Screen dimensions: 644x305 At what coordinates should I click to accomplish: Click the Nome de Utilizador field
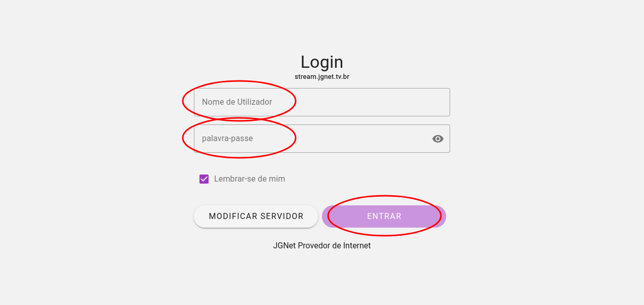pyautogui.click(x=321, y=102)
